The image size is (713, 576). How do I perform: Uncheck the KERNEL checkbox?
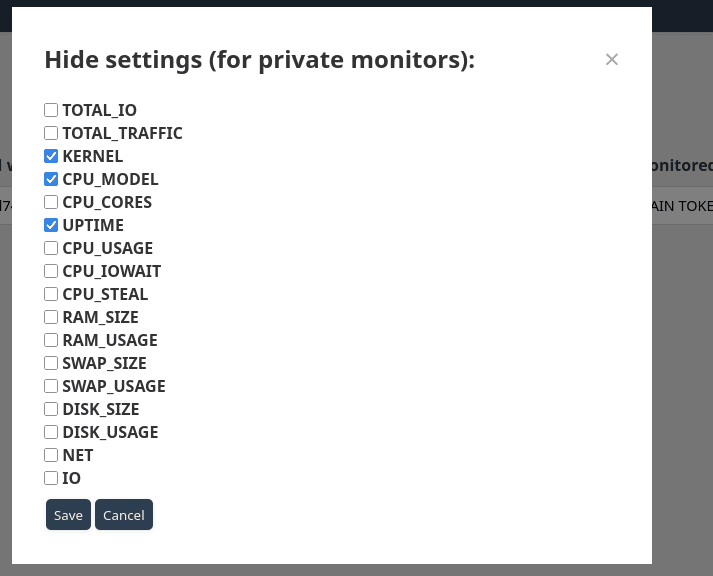pyautogui.click(x=51, y=156)
